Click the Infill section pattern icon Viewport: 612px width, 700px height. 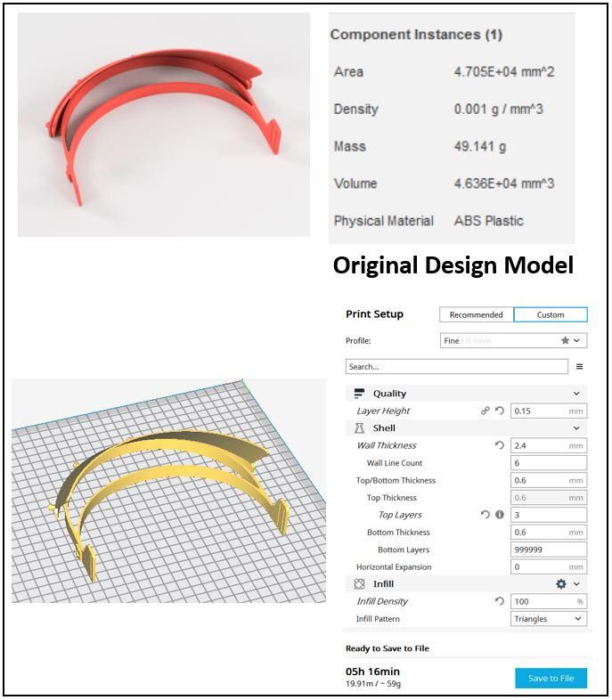click(x=359, y=584)
